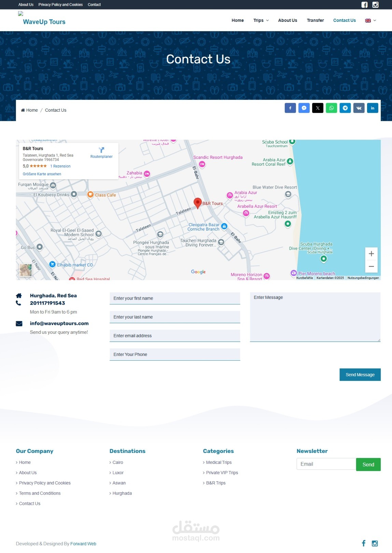Open Privacy Policy and Cookies top link
This screenshot has height=553, width=392.
coord(60,5)
